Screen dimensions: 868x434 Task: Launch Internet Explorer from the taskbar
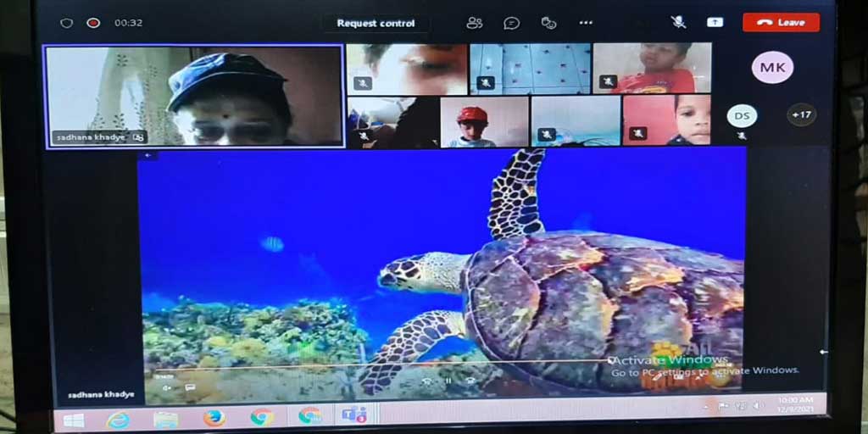(117, 419)
